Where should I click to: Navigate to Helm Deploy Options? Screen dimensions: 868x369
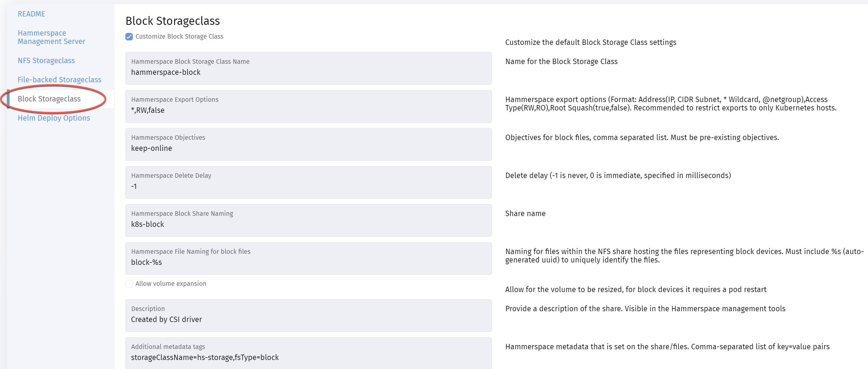pyautogui.click(x=54, y=118)
